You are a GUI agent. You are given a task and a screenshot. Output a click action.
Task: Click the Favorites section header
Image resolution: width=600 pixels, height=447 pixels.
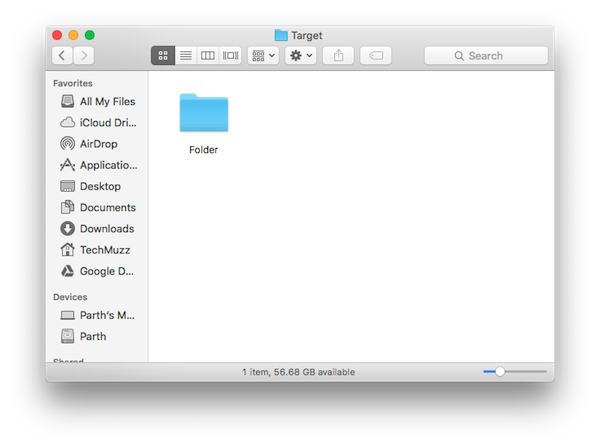73,83
